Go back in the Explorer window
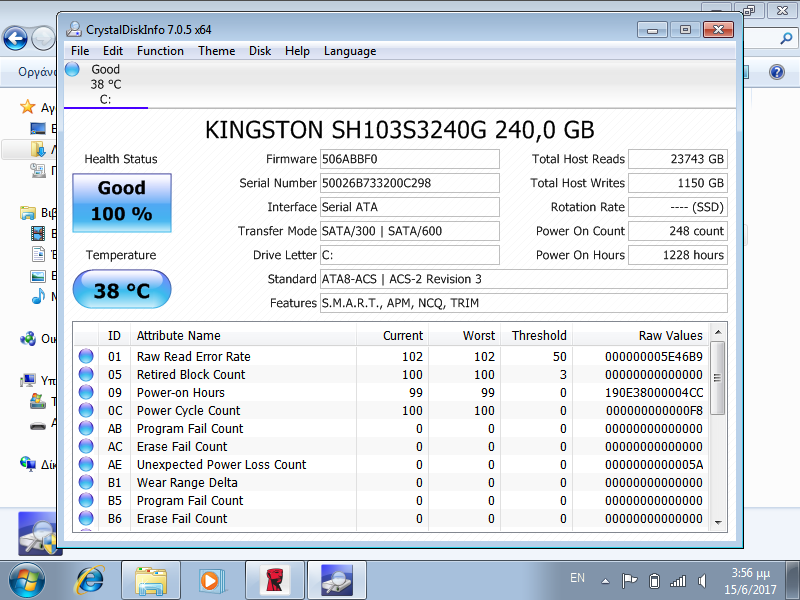This screenshot has height=600, width=800. [x=15, y=39]
